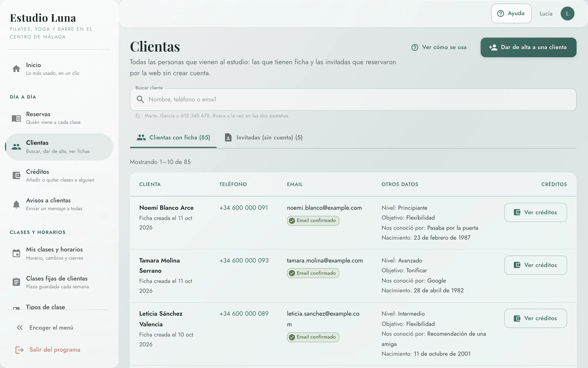The width and height of the screenshot is (588, 368).
Task: Click the text Mostrando 1–10 de 85
Action: (x=160, y=162)
